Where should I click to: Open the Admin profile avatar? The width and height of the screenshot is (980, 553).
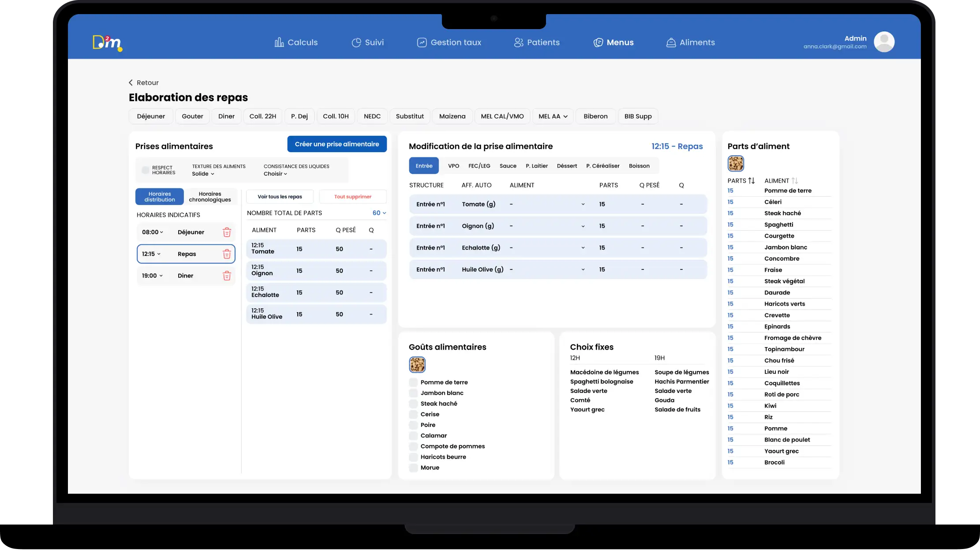[884, 42]
